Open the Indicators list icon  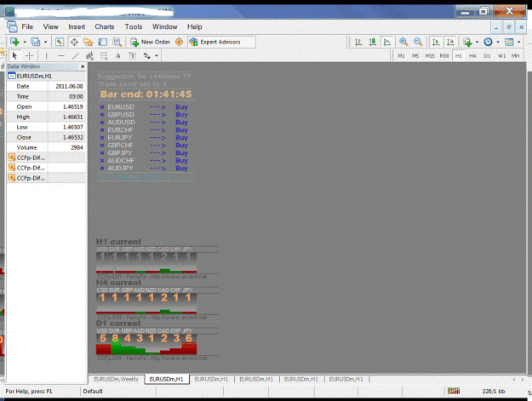point(467,42)
